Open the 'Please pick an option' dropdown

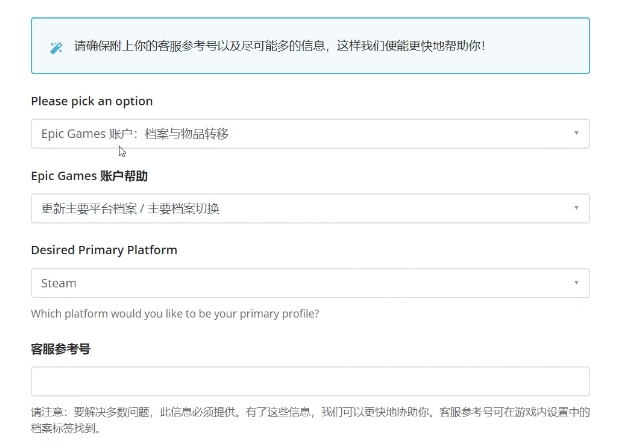click(310, 134)
